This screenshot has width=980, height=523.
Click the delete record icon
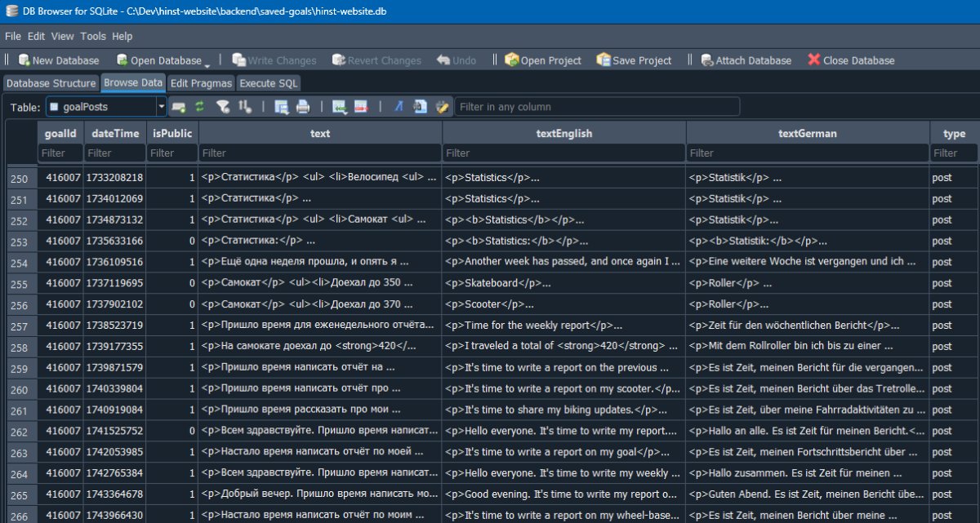click(361, 107)
